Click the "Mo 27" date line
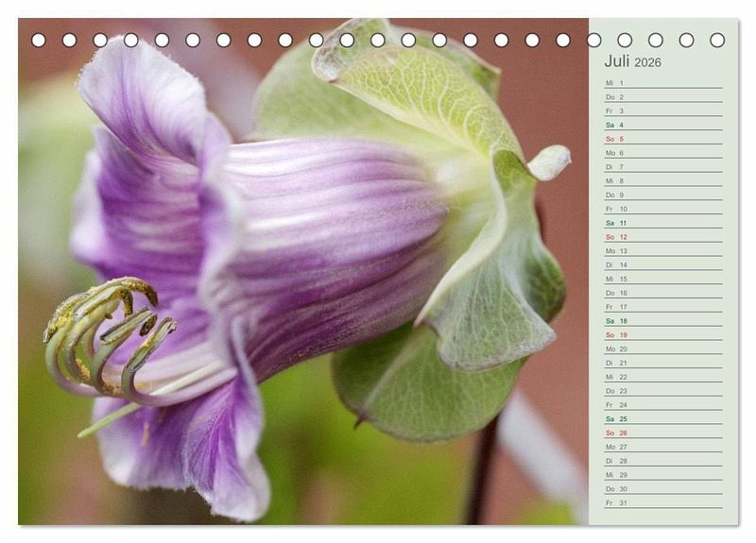The height and width of the screenshot is (543, 756). (663, 446)
